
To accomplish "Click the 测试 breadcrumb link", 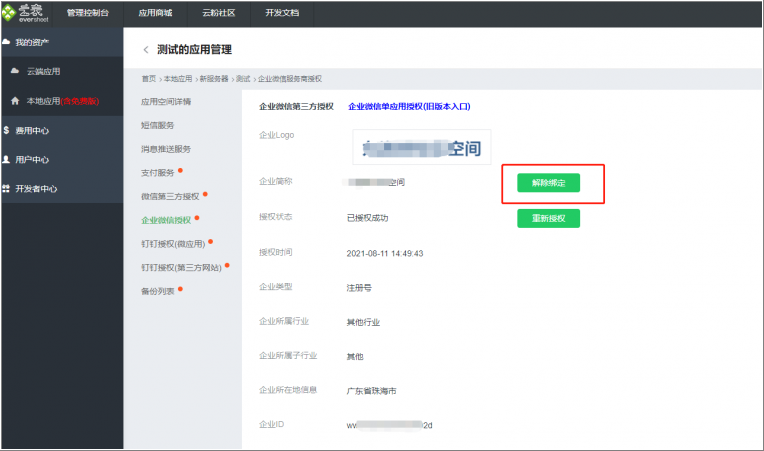I will point(243,79).
